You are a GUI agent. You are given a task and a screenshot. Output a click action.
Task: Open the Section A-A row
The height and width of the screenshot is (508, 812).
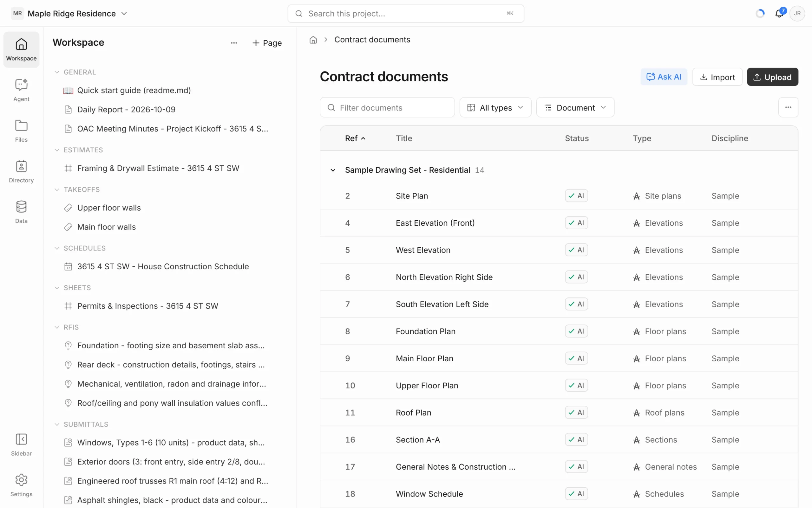point(559,439)
